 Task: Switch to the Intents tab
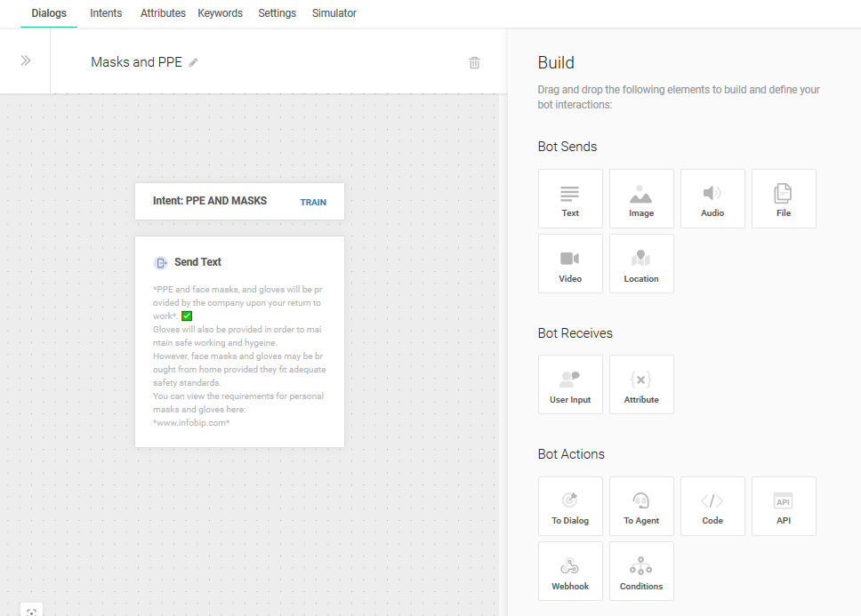106,13
